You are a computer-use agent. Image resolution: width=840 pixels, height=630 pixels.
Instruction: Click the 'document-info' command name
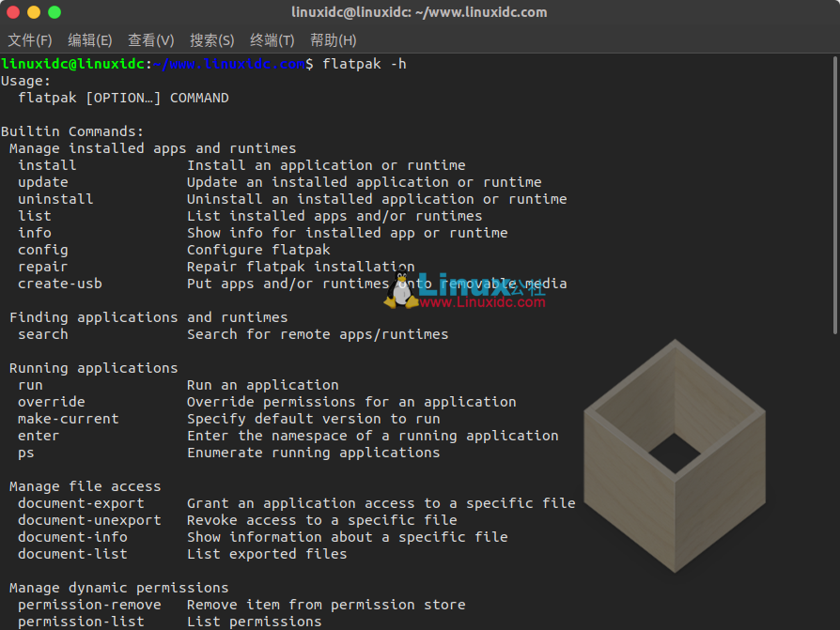tap(73, 537)
